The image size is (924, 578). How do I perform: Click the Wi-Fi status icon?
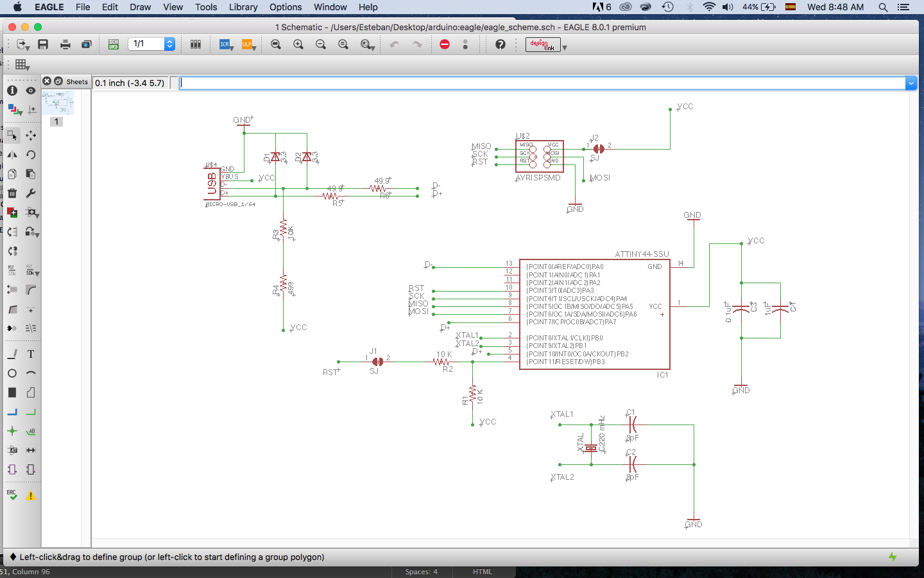[709, 7]
